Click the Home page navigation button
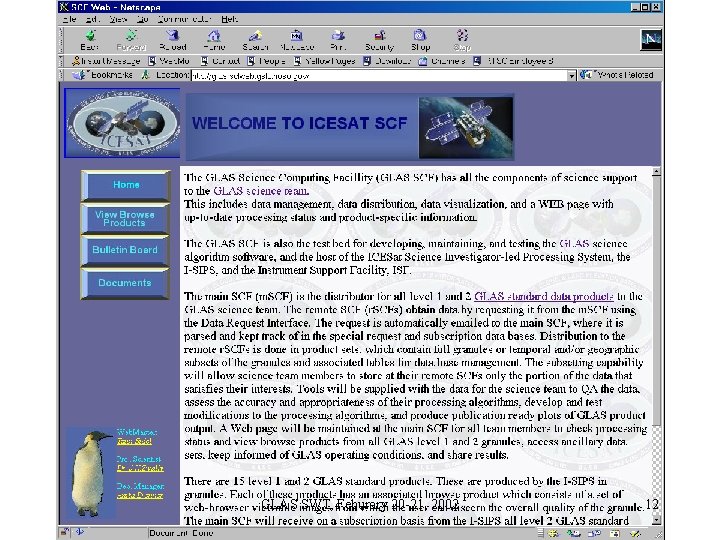This screenshot has width=720, height=540. (126, 186)
